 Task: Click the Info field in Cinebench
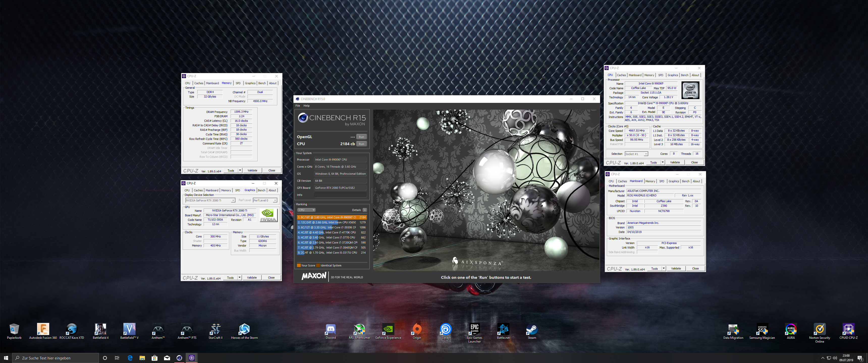tap(340, 195)
